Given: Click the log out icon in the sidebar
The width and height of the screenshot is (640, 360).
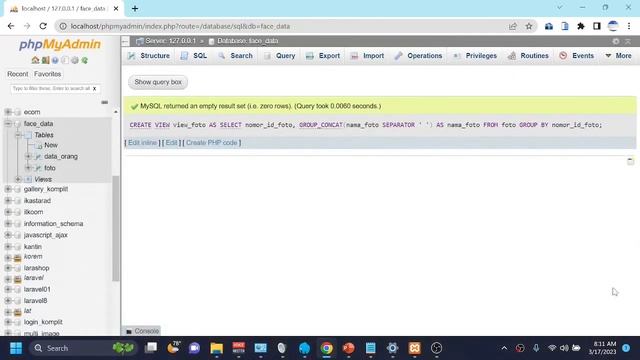Looking at the screenshot, I should 45,60.
